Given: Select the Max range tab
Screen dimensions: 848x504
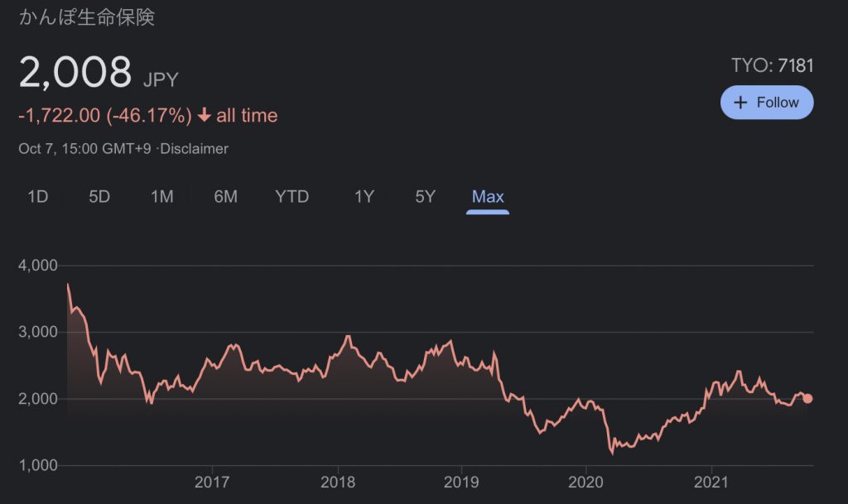Looking at the screenshot, I should tap(488, 197).
